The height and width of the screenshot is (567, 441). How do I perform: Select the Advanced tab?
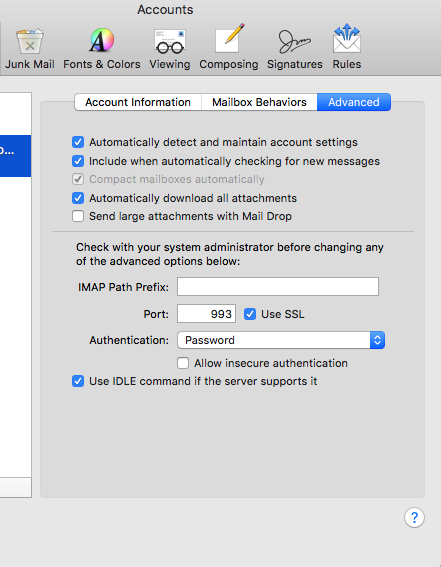point(354,102)
